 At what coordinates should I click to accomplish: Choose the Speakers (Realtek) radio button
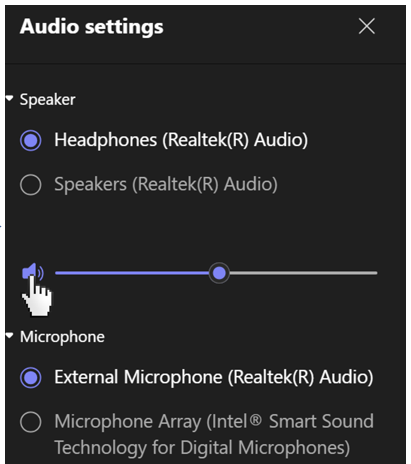(x=31, y=184)
